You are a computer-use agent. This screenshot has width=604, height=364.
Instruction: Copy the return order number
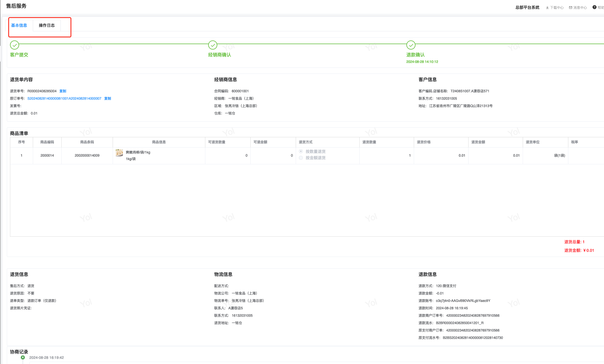(63, 91)
